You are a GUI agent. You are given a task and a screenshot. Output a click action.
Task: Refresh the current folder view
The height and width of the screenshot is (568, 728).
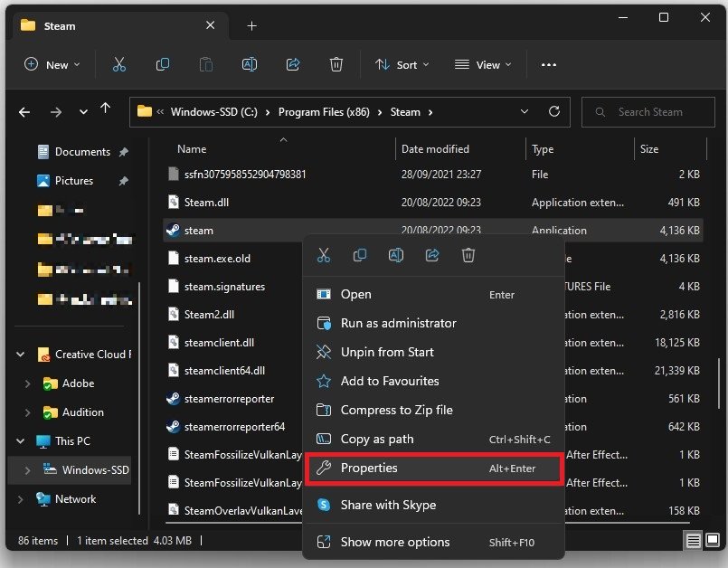point(554,112)
